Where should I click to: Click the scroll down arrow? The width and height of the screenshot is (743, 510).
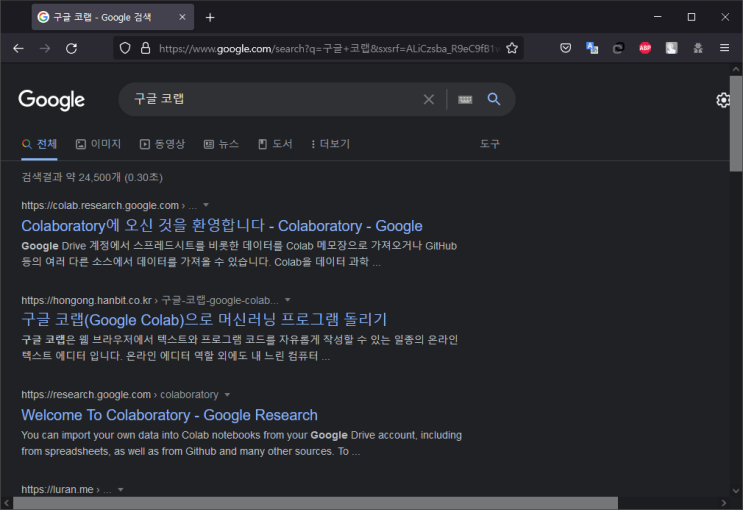(735, 491)
